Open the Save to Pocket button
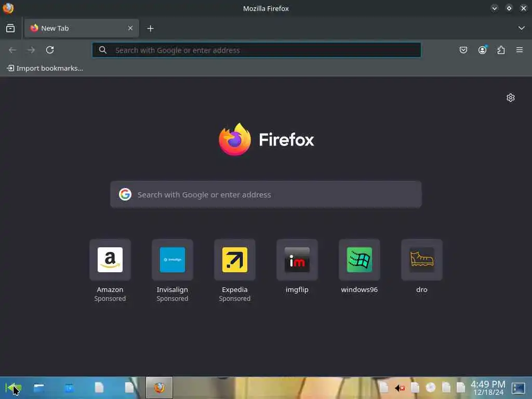This screenshot has width=532, height=399. pyautogui.click(x=463, y=50)
